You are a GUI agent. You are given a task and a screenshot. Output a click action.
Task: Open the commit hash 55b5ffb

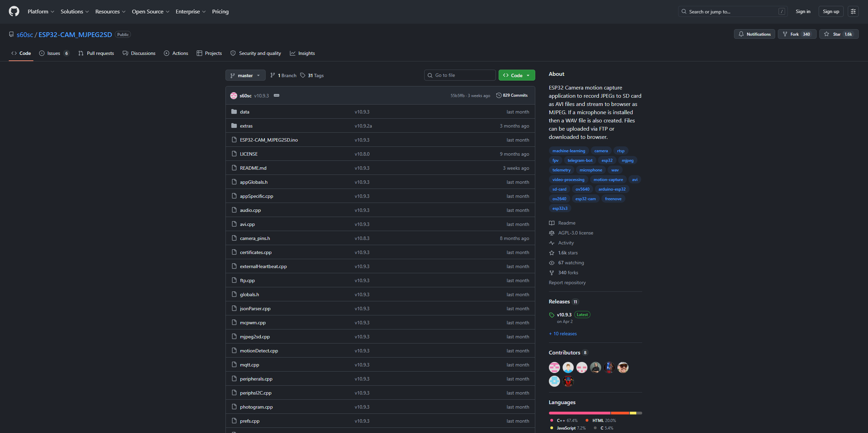[457, 95]
